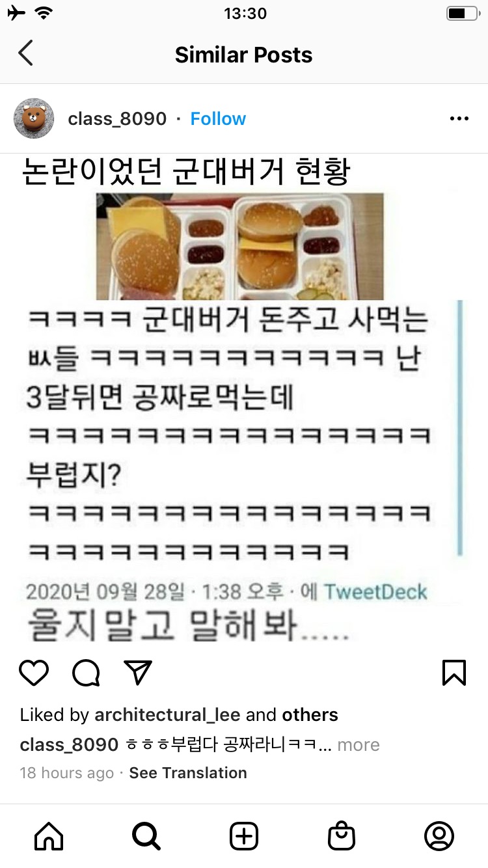
Task: Open class_8090 bear profile picture
Action: point(34,118)
